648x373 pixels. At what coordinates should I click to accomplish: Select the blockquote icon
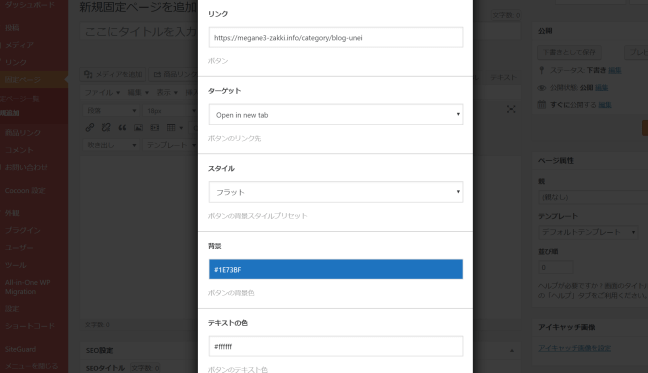click(x=122, y=128)
